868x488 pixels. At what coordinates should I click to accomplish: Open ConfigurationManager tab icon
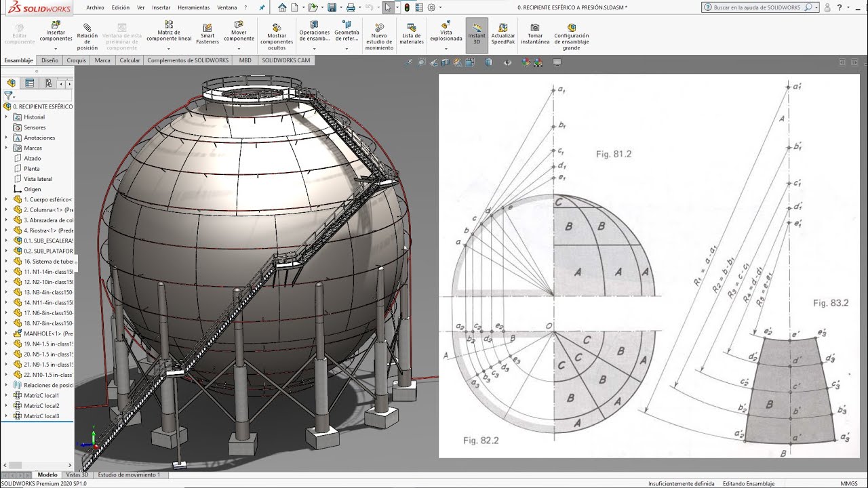coord(47,83)
